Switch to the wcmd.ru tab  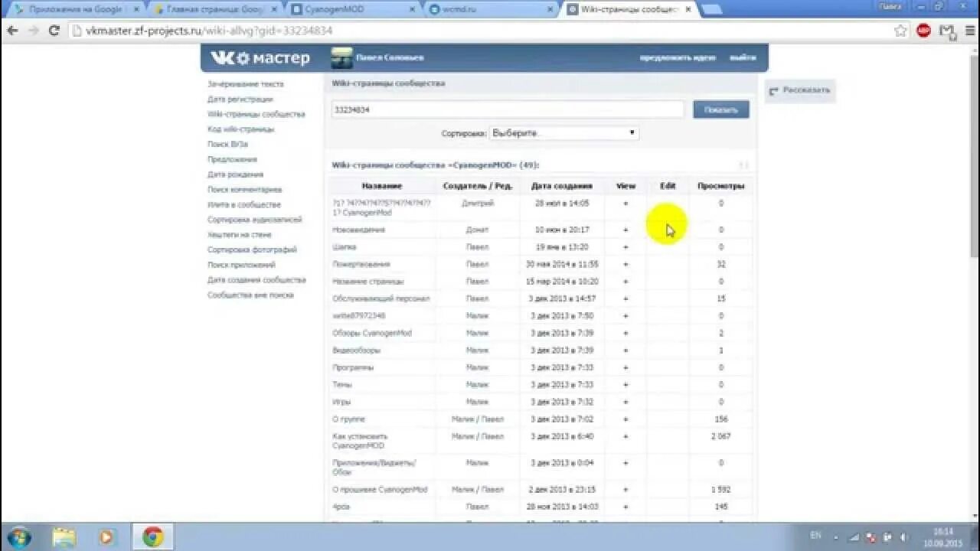[x=488, y=9]
